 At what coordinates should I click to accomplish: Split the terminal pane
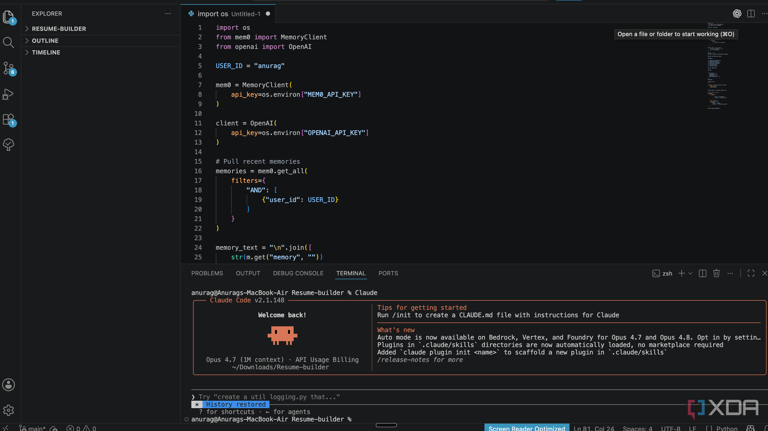[702, 273]
